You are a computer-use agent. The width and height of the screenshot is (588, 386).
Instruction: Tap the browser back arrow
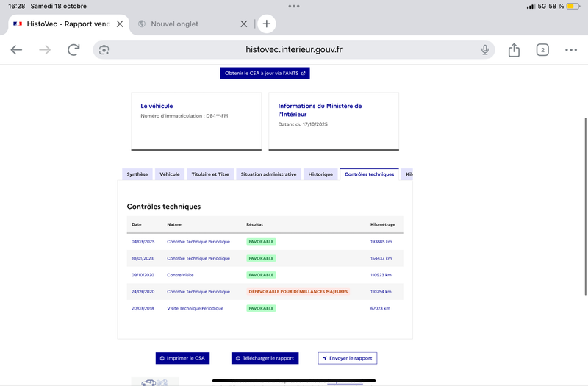pyautogui.click(x=16, y=50)
